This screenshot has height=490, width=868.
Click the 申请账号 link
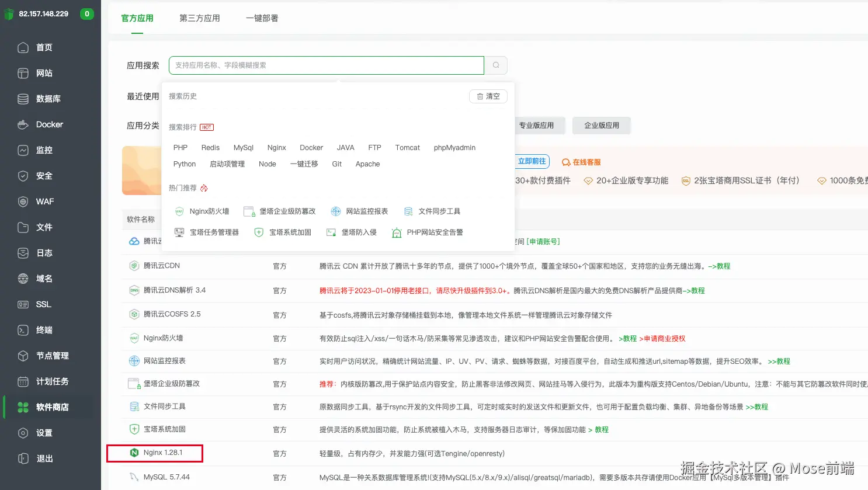coord(543,241)
